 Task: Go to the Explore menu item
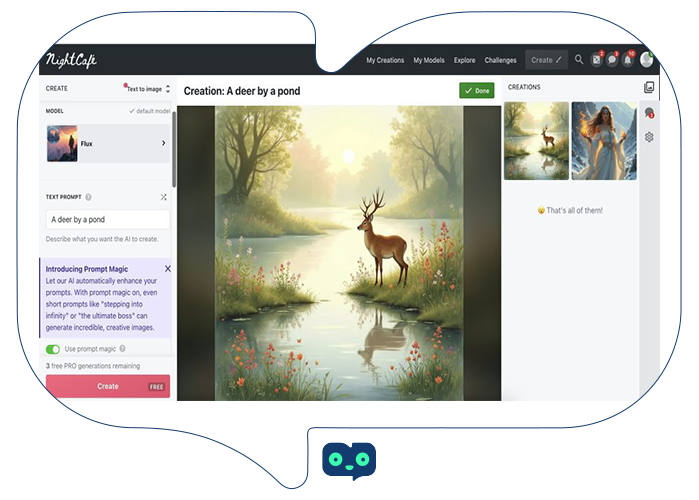point(464,60)
